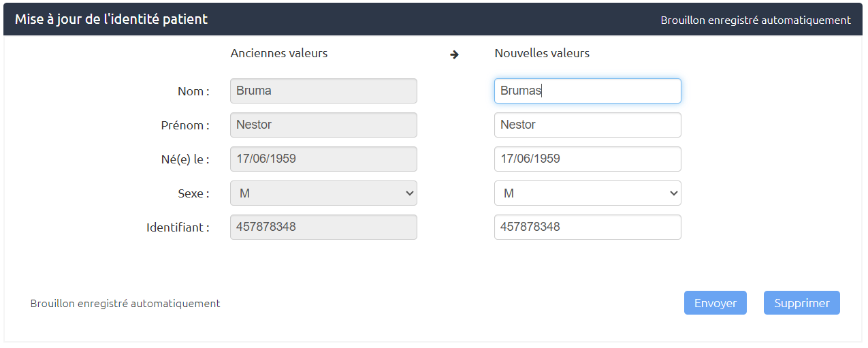The width and height of the screenshot is (868, 348).
Task: Click the Supprimer button
Action: click(802, 303)
